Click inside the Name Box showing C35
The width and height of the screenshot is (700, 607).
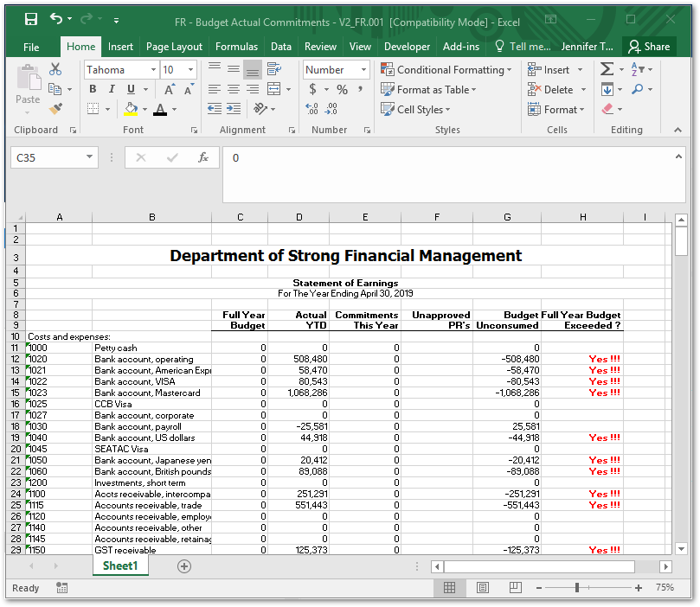point(48,158)
